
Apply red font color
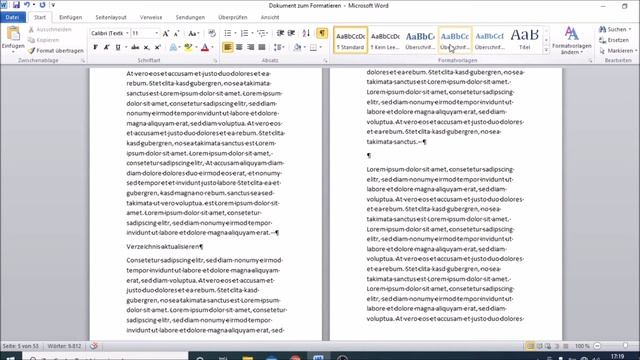[205, 47]
